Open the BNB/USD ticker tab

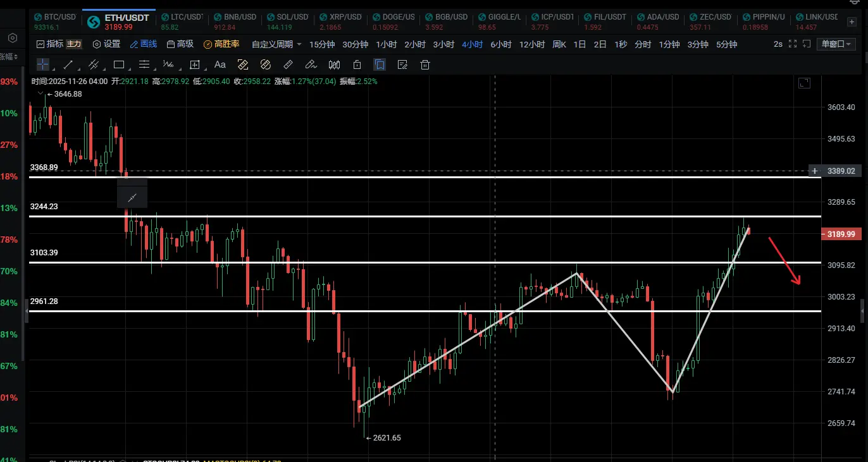234,21
